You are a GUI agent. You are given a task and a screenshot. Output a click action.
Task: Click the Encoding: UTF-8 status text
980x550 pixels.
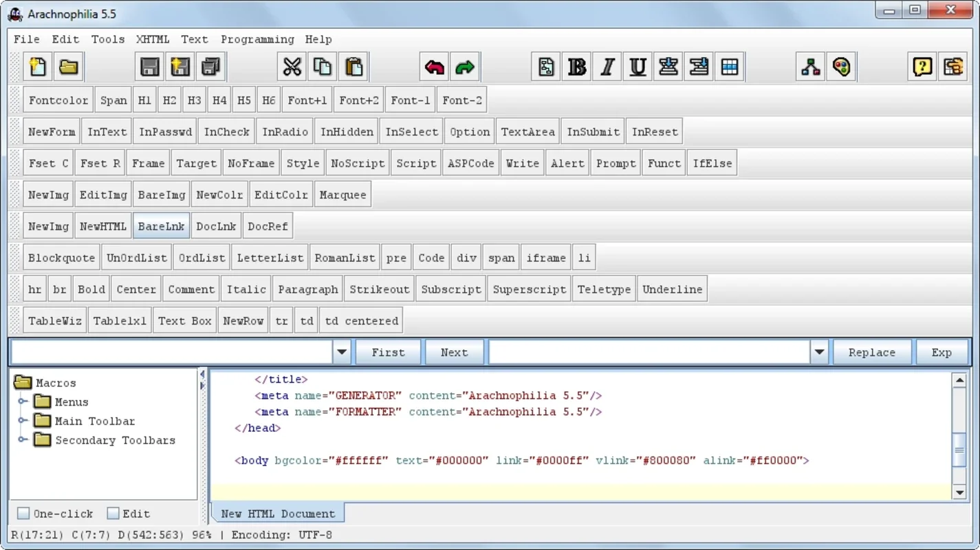(x=281, y=535)
